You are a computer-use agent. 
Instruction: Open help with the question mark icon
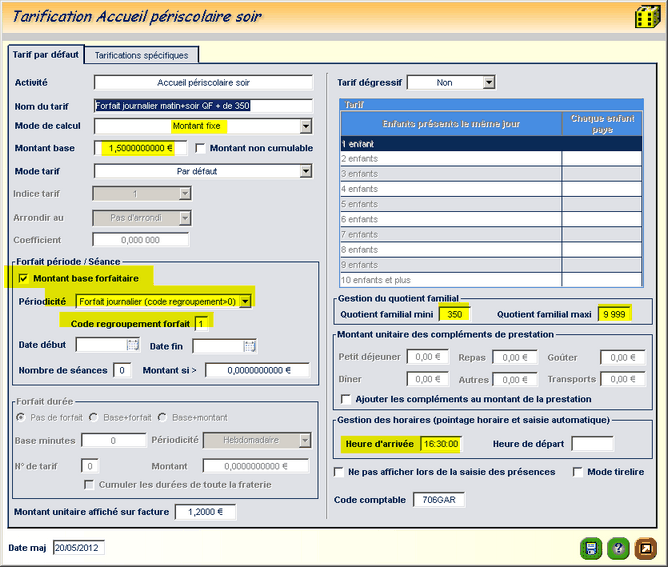click(x=618, y=548)
